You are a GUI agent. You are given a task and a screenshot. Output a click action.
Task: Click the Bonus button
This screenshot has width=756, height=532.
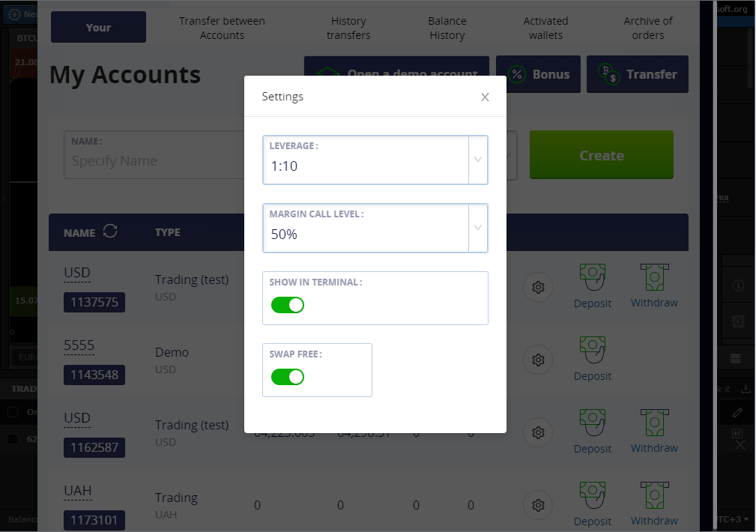pyautogui.click(x=538, y=74)
